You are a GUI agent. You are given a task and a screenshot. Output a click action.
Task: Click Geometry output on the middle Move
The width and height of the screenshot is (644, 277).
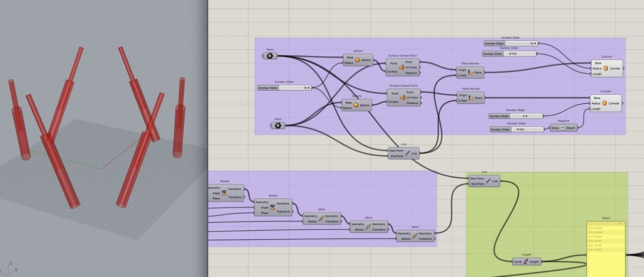coord(379,224)
